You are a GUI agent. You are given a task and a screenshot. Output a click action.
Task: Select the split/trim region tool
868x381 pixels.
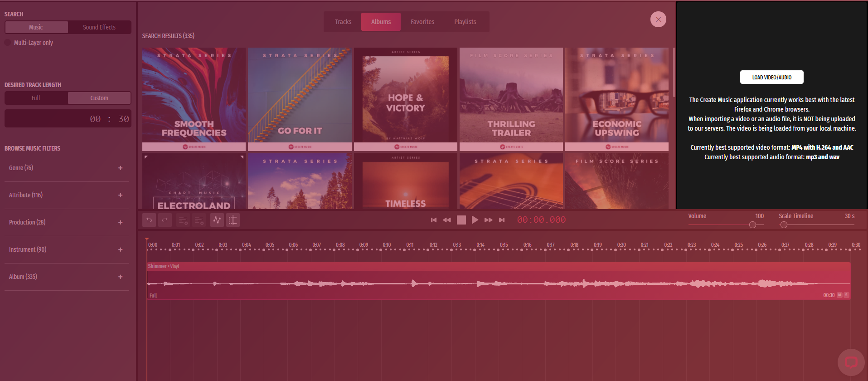pos(233,220)
